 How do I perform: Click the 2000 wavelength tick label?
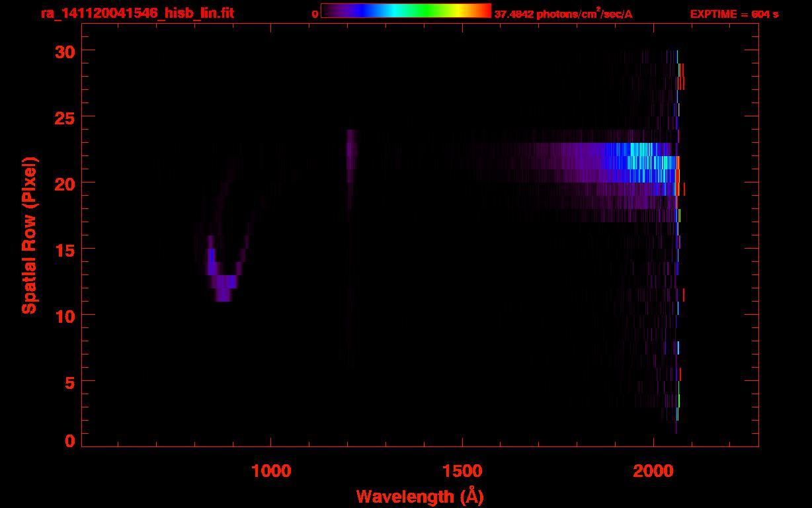(x=653, y=471)
